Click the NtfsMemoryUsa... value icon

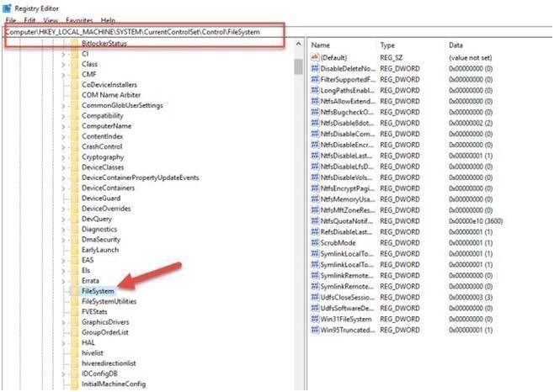pos(315,199)
